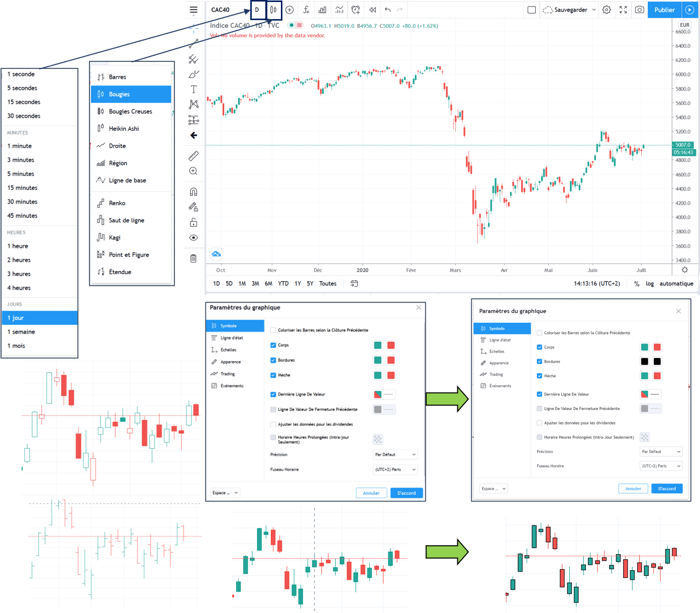
Task: Open Fuseau Horaire (UTC+2) Paris dropdown in right dialog
Action: point(661,466)
